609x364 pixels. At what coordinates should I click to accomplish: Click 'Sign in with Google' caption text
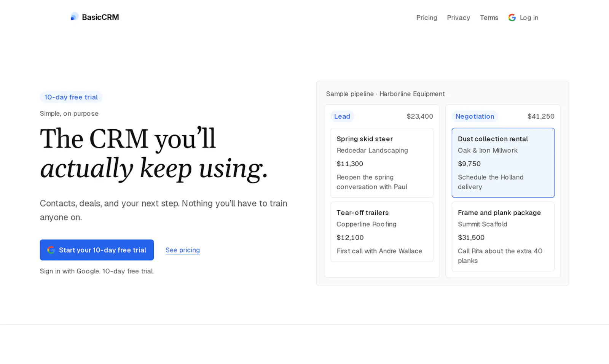point(97,271)
